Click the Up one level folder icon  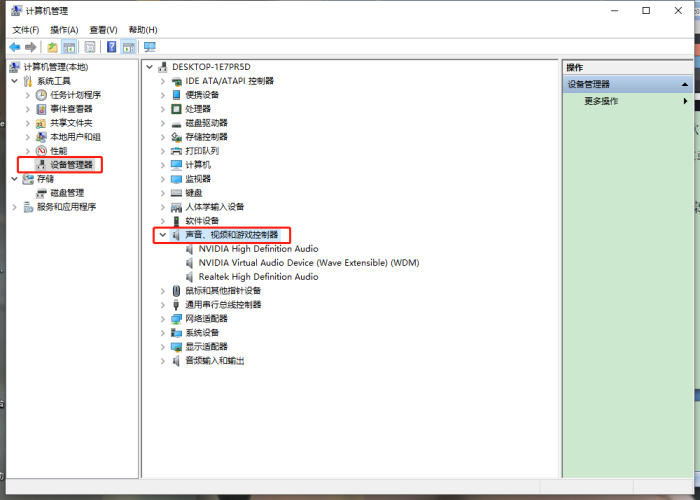[52, 47]
